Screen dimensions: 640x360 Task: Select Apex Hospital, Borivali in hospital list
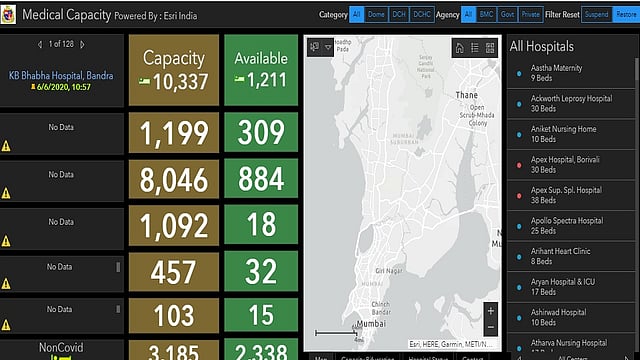click(x=571, y=164)
